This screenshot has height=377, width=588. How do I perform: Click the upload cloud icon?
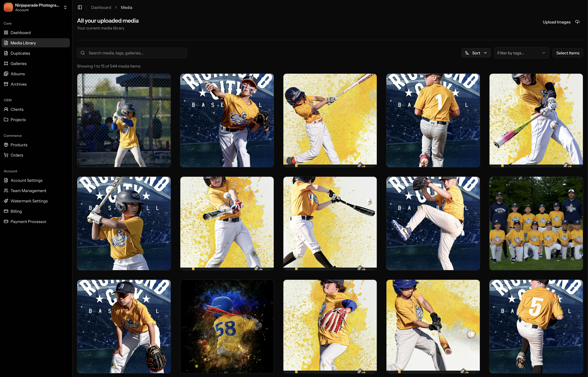[577, 22]
